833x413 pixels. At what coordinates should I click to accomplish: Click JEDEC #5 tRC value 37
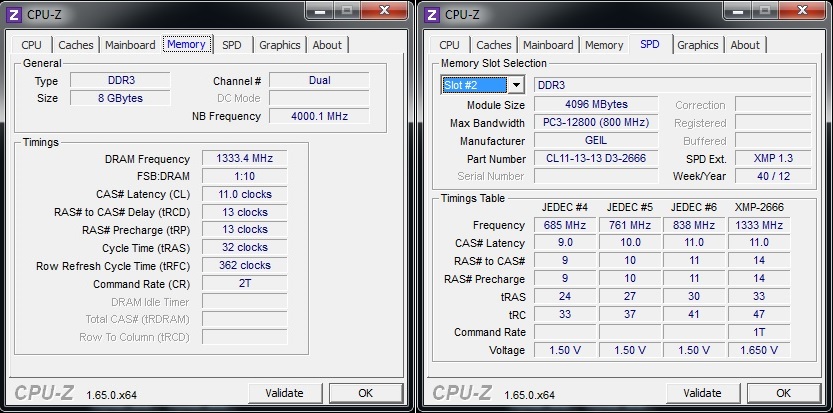[x=630, y=314]
